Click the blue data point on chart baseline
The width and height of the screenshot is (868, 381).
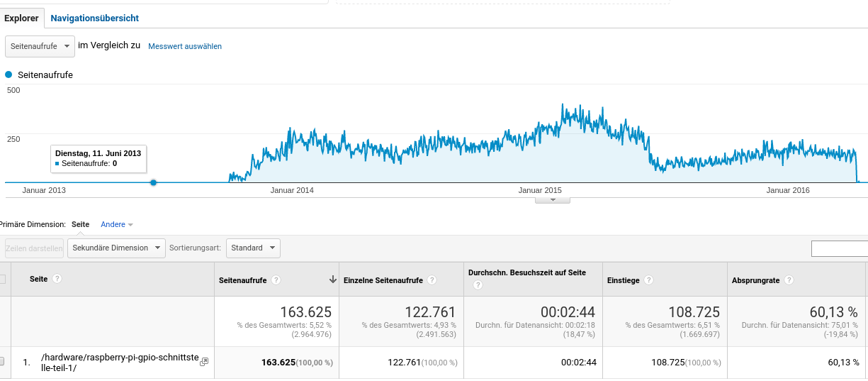click(153, 182)
